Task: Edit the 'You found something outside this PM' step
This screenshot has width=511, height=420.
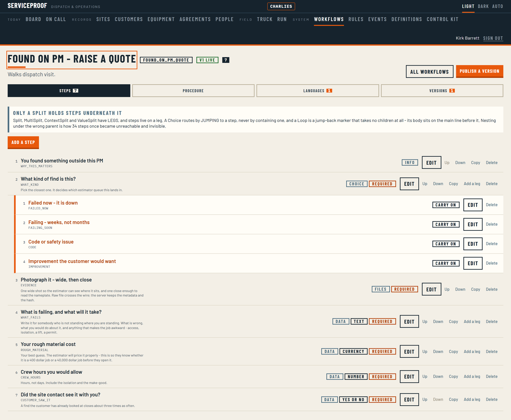Action: [431, 162]
